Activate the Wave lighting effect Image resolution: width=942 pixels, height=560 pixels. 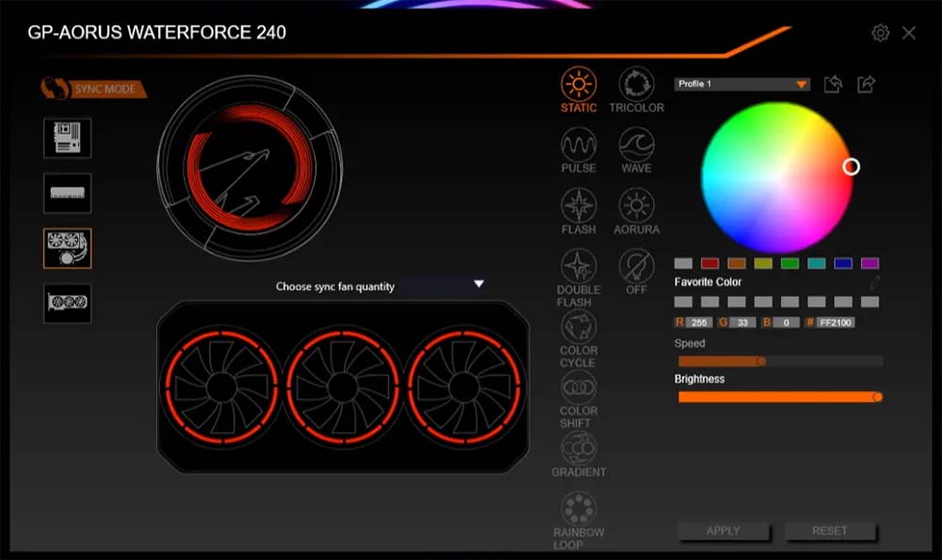[x=636, y=145]
